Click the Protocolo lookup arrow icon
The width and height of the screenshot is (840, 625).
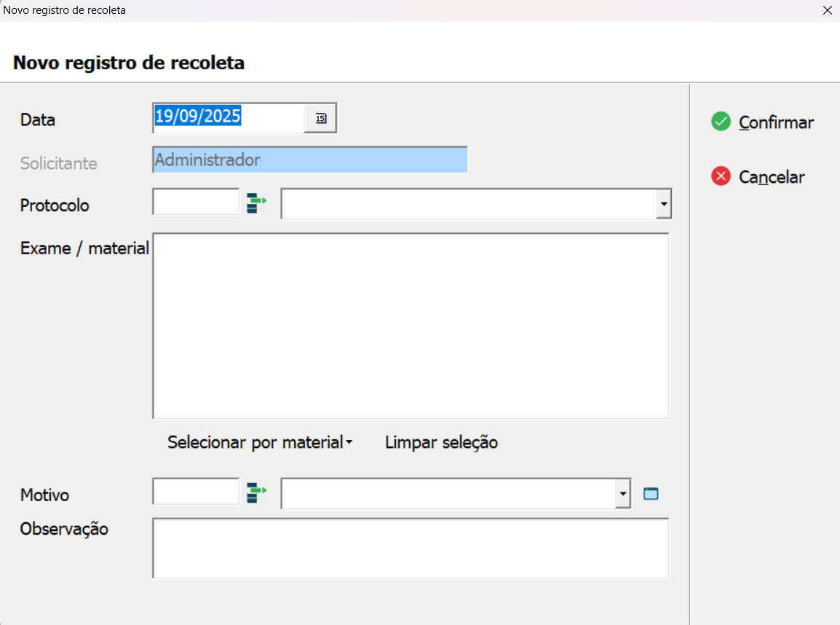(257, 203)
